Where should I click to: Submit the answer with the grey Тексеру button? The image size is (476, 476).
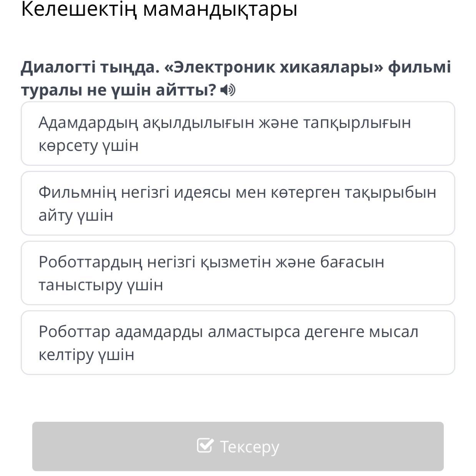pyautogui.click(x=238, y=446)
